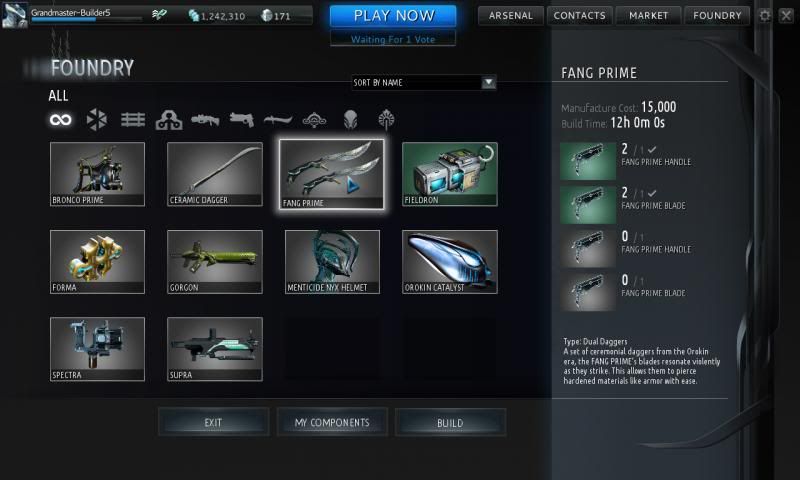Click the 1,242,310 credits value
Viewport: 800px width, 480px height.
(x=223, y=16)
